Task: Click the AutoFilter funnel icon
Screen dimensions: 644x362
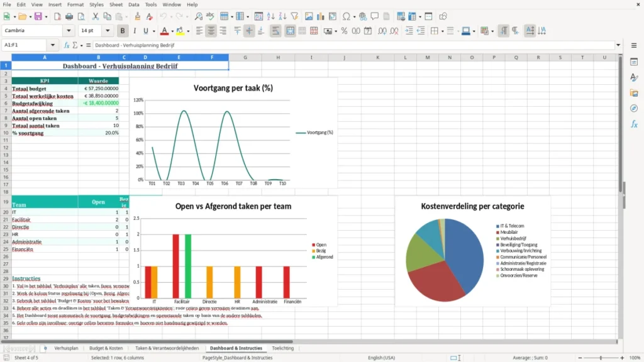Action: click(x=294, y=16)
